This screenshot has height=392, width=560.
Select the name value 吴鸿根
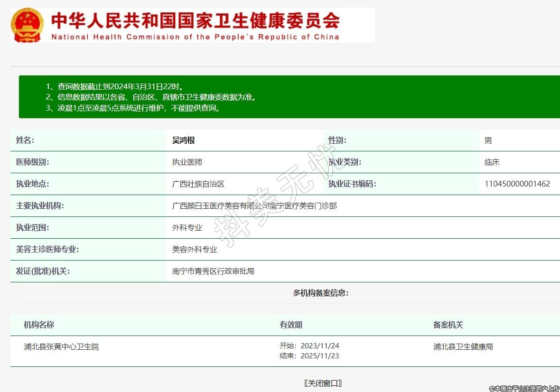[x=183, y=140]
